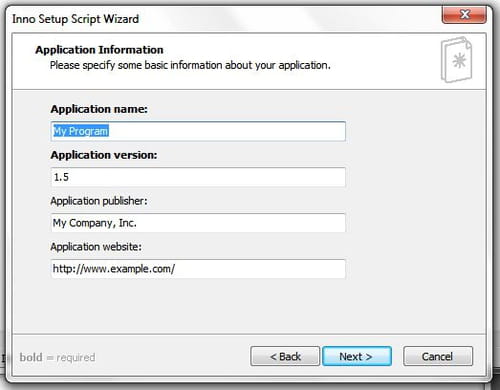This screenshot has height=390, width=500.
Task: Focus the Application version input field
Action: coord(198,177)
